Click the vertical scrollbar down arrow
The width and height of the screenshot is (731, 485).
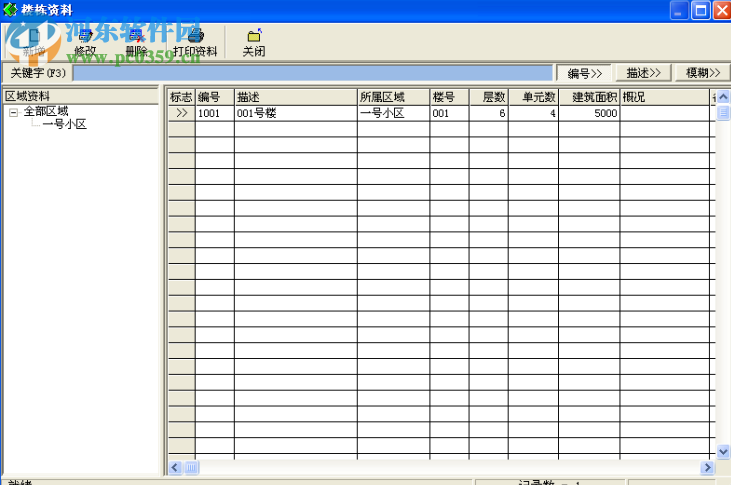point(723,451)
